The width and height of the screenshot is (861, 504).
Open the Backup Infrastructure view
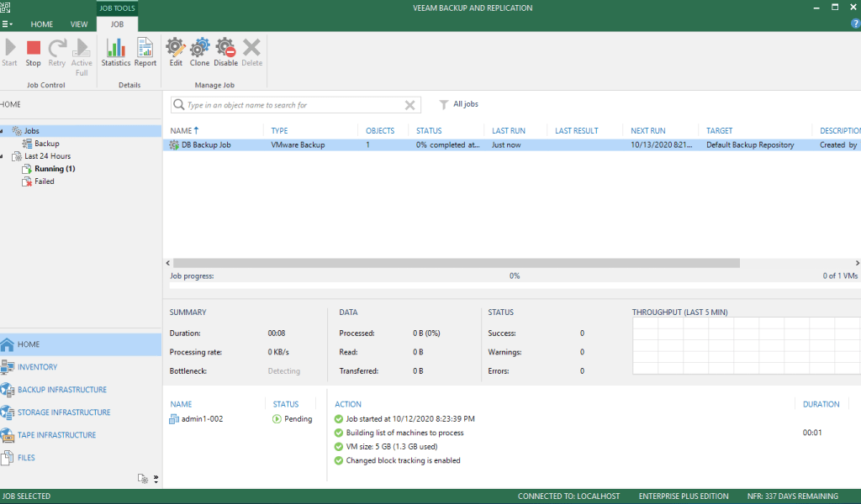click(x=62, y=390)
